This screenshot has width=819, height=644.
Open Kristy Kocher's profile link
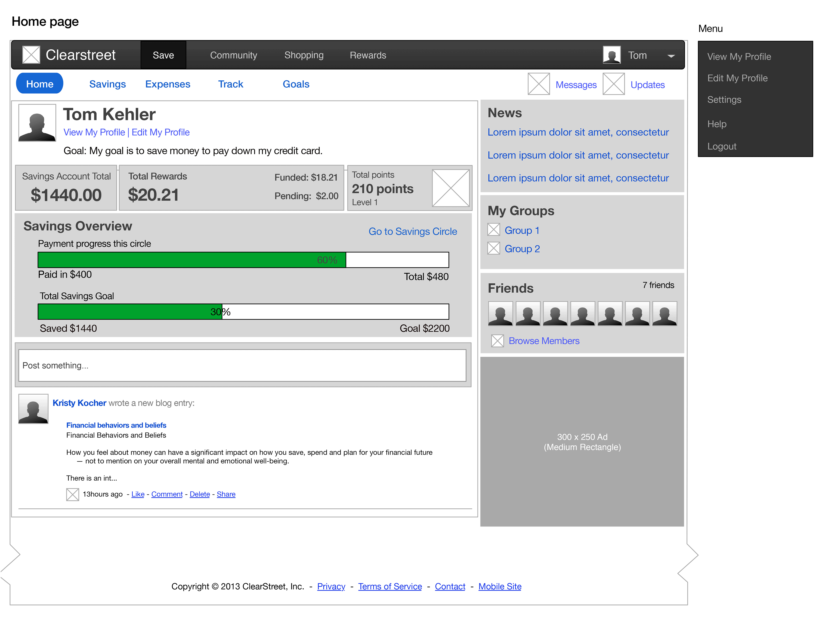(80, 403)
